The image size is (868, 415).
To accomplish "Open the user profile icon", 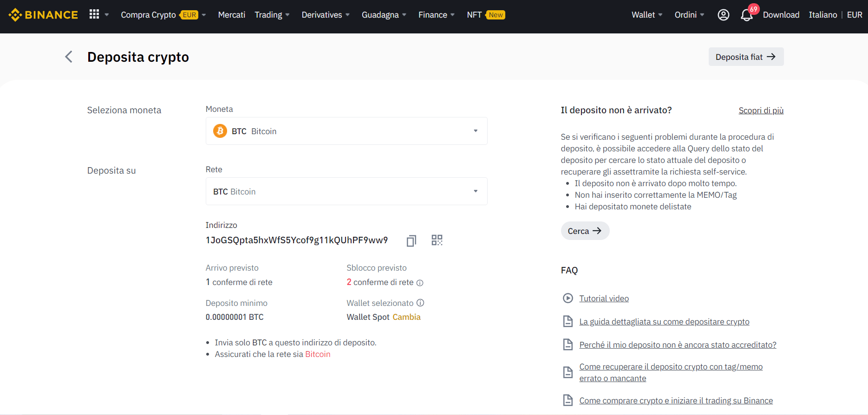I will coord(723,15).
